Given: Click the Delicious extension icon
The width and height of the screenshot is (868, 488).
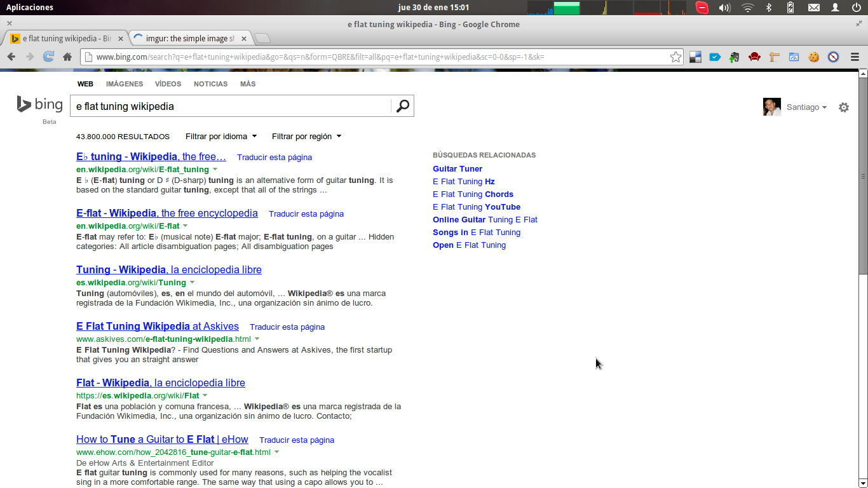Looking at the screenshot, I should pyautogui.click(x=696, y=57).
